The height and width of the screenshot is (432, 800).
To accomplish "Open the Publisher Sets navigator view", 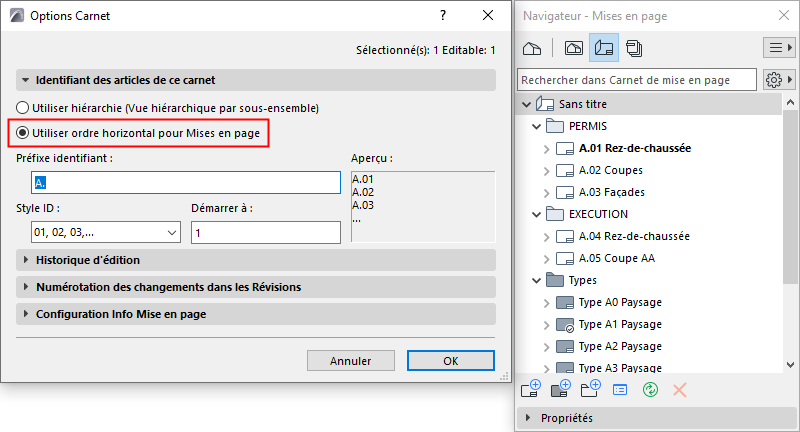I will 634,47.
